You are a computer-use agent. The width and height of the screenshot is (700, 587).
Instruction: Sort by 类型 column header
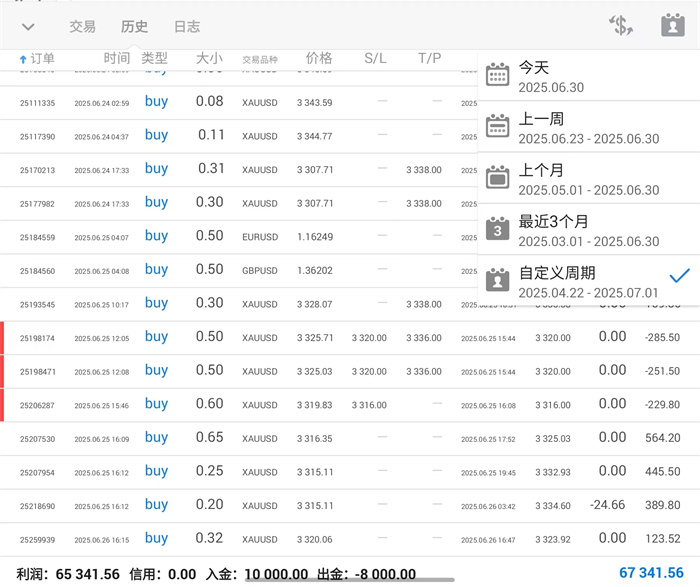pyautogui.click(x=154, y=58)
